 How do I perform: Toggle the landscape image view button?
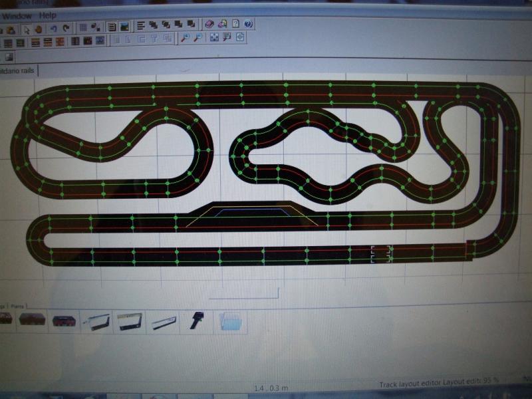[124, 27]
